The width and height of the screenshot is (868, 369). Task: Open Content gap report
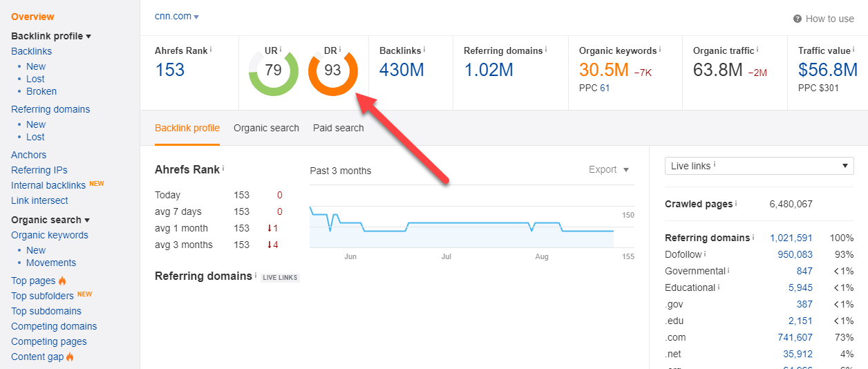[37, 357]
